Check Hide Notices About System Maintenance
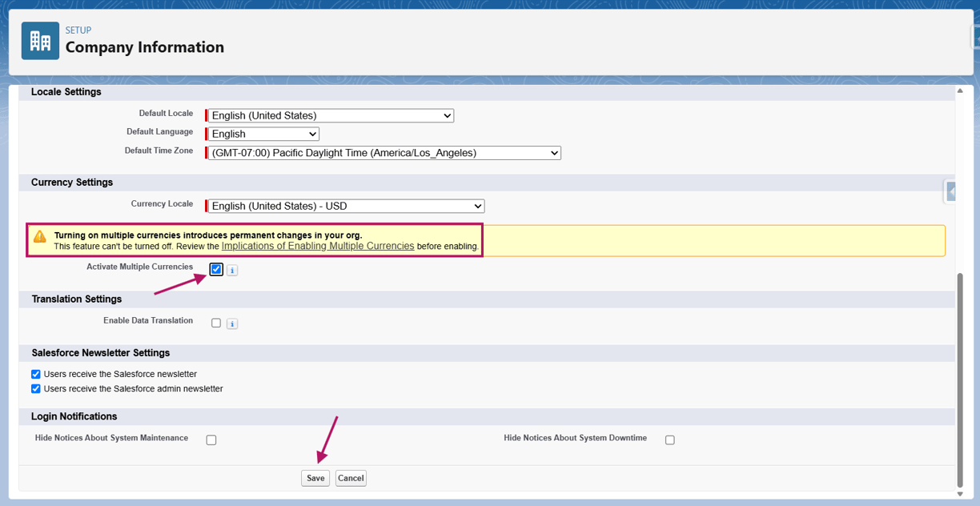 [211, 440]
